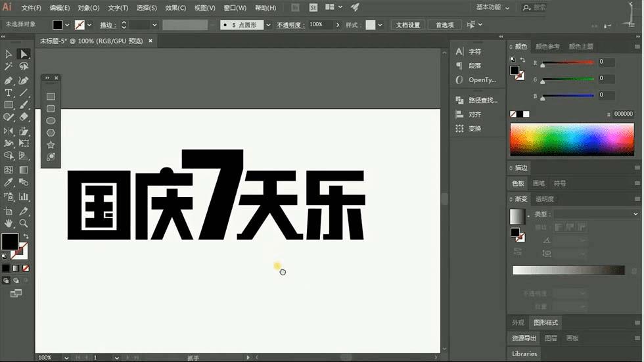Image resolution: width=644 pixels, height=362 pixels.
Task: Reset default fill and stroke in toolbar
Action: pos(4,256)
